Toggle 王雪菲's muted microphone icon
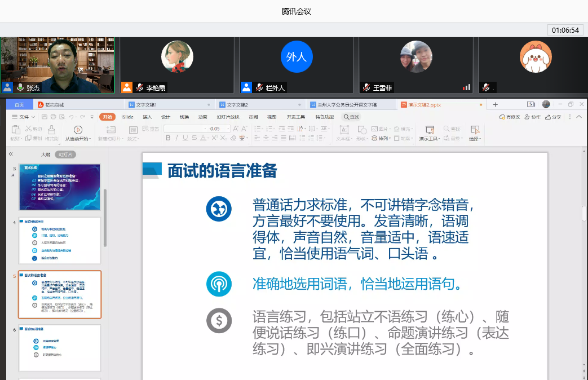Screen dimensions: 588x380 coord(367,87)
